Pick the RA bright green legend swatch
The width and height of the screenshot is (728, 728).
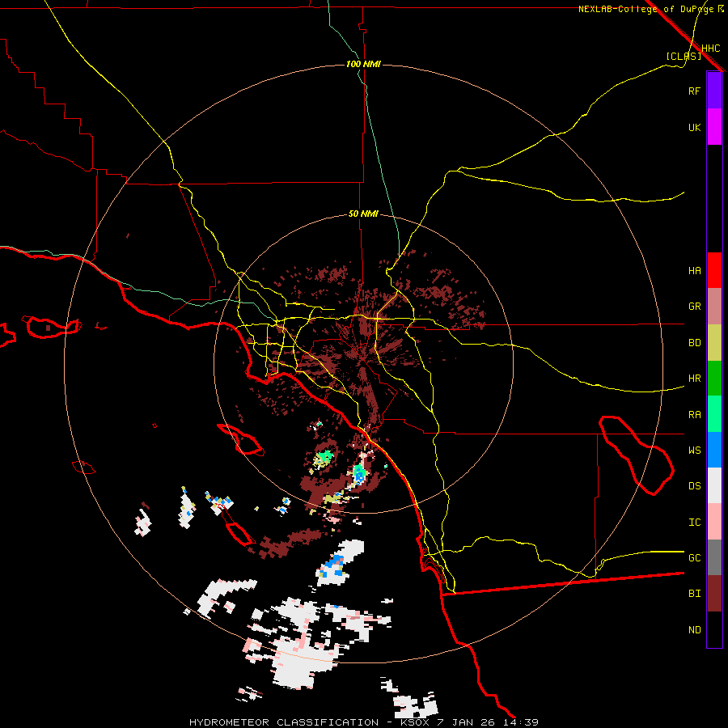pos(714,414)
